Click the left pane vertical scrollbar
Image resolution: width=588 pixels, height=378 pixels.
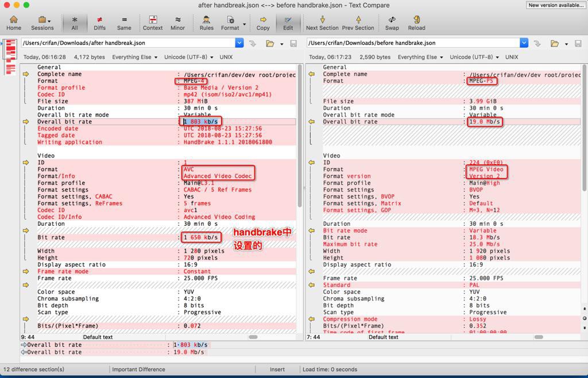pos(300,136)
